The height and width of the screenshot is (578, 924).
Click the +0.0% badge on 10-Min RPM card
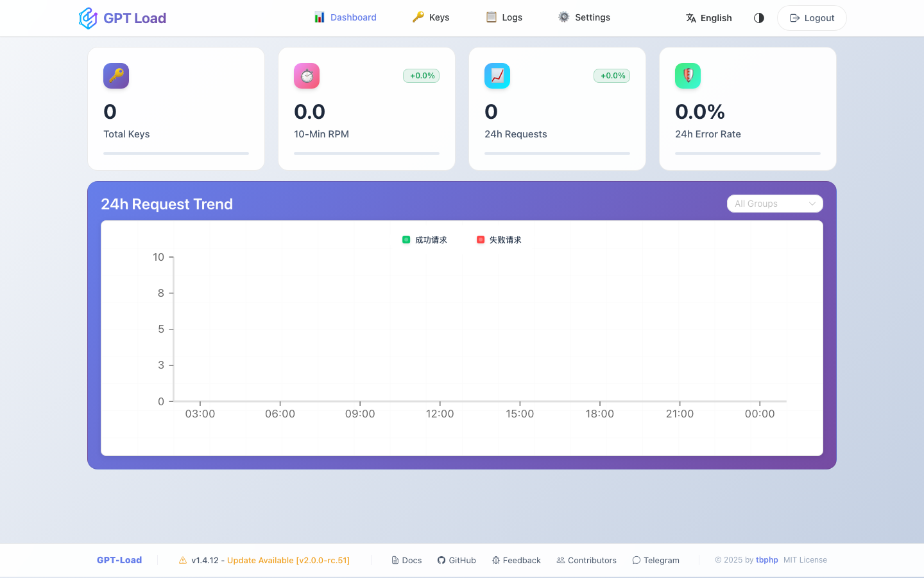click(422, 76)
